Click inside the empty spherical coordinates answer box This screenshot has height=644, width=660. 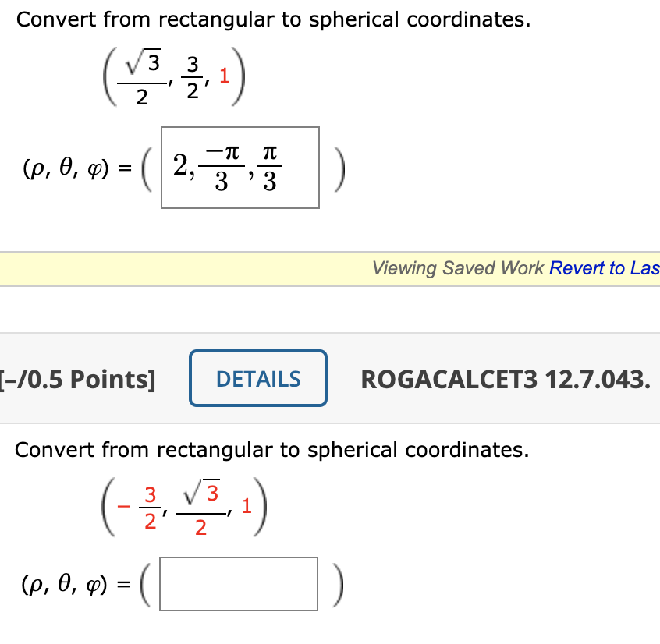pyautogui.click(x=238, y=584)
